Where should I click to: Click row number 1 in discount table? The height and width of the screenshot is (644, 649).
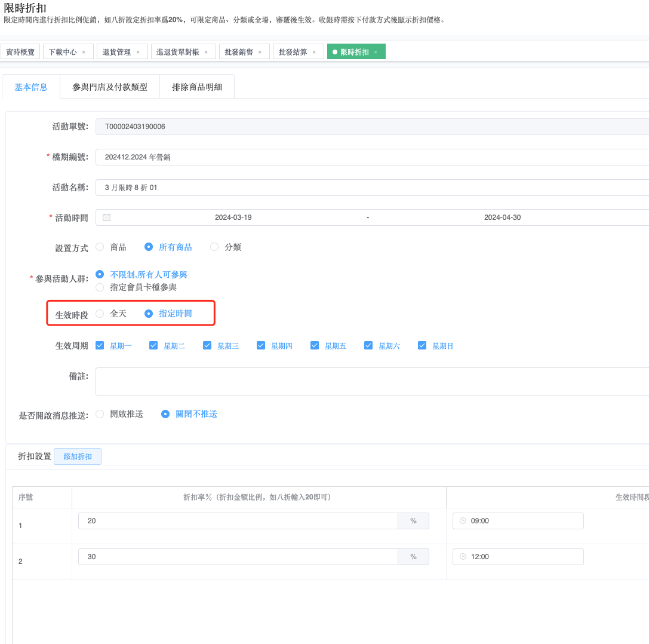[20, 526]
